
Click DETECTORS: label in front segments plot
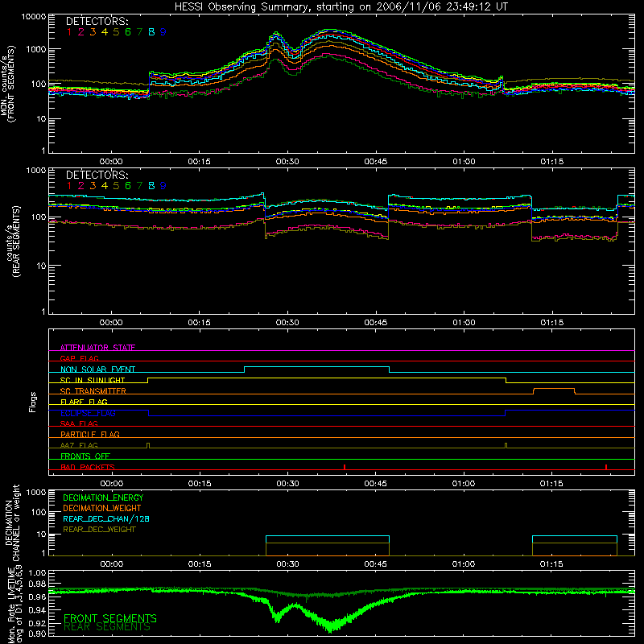pos(97,21)
